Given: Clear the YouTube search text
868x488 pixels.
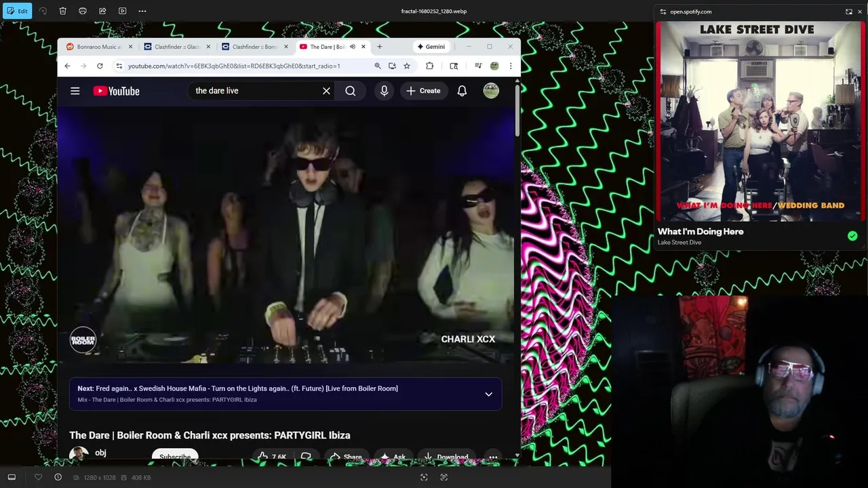Looking at the screenshot, I should (326, 91).
